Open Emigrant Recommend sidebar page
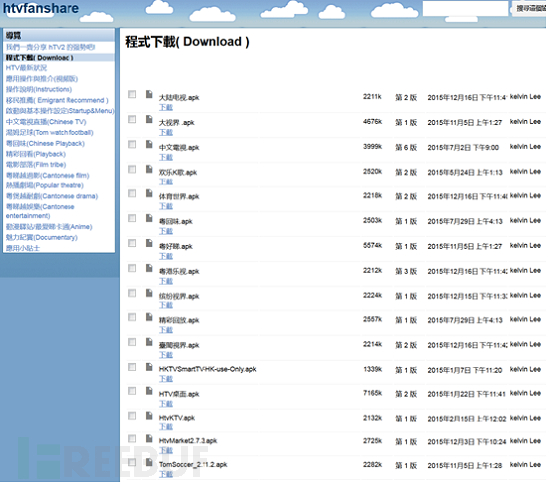 [x=57, y=100]
